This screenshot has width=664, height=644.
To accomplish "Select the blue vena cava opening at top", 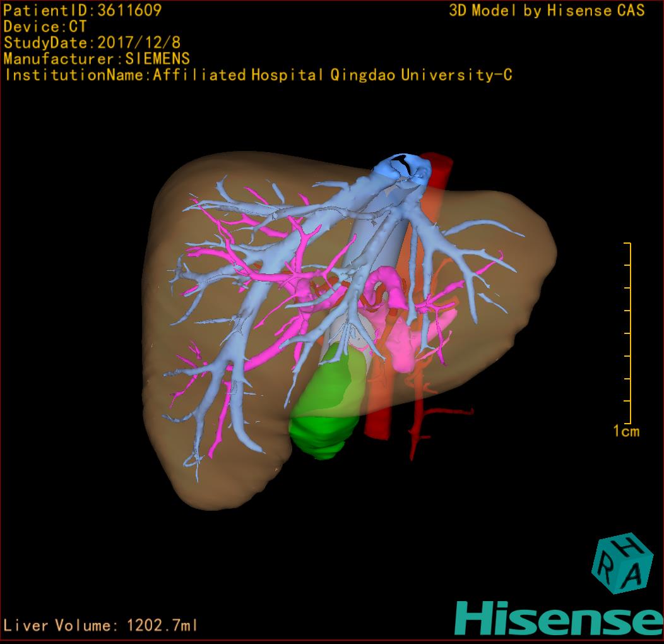I will [404, 167].
